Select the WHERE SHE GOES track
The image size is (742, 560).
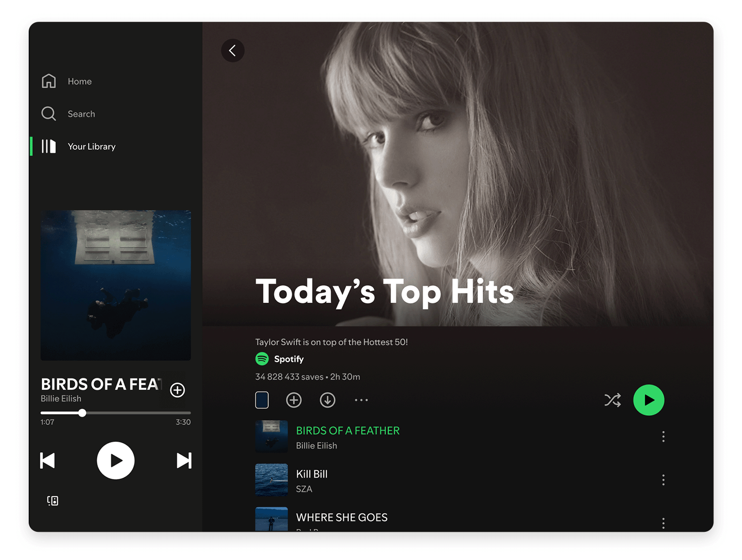[460, 519]
